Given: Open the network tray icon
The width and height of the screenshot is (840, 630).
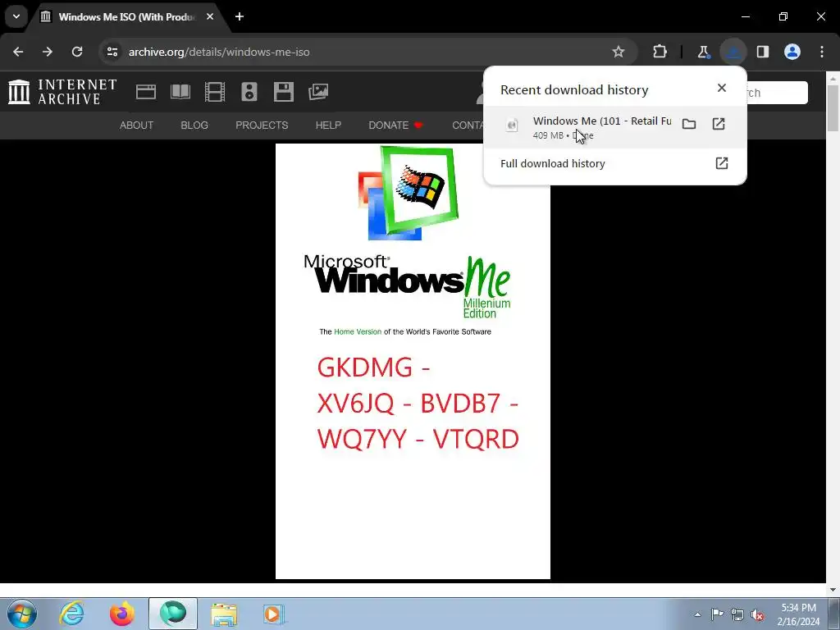Looking at the screenshot, I should [x=737, y=614].
